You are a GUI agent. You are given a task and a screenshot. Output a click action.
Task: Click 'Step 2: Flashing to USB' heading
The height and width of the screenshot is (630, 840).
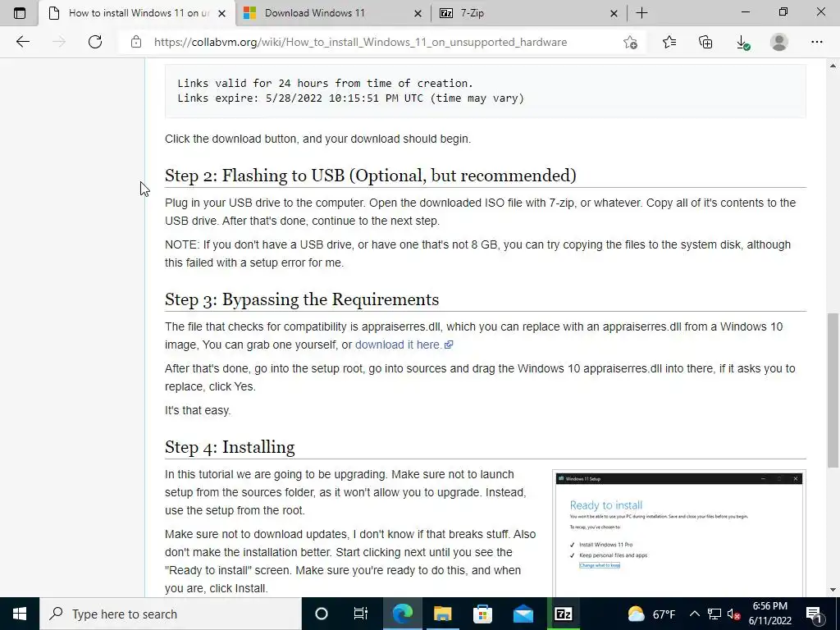tap(371, 176)
